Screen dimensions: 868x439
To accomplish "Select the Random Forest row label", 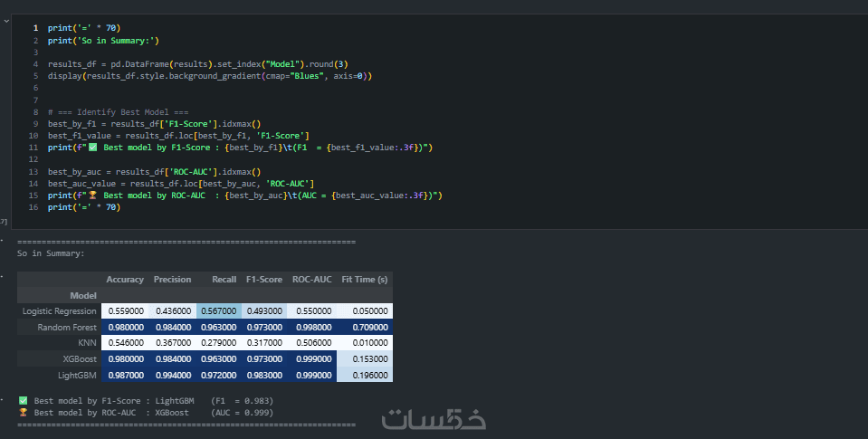I will (x=67, y=327).
